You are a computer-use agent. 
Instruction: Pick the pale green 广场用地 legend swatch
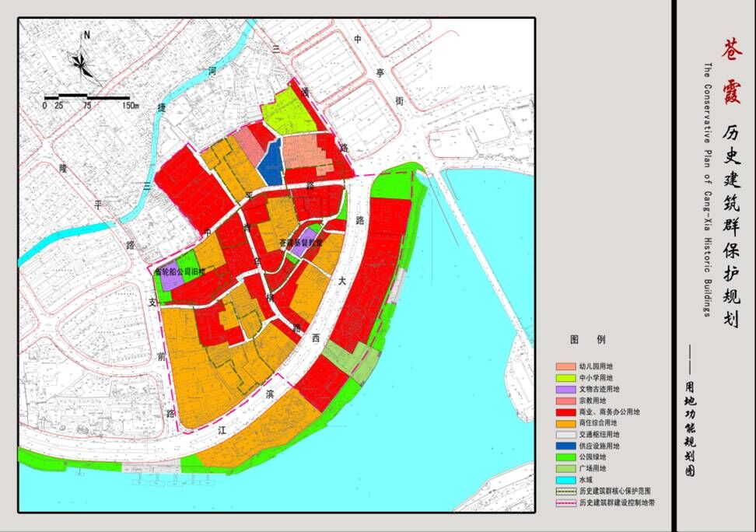[565, 469]
